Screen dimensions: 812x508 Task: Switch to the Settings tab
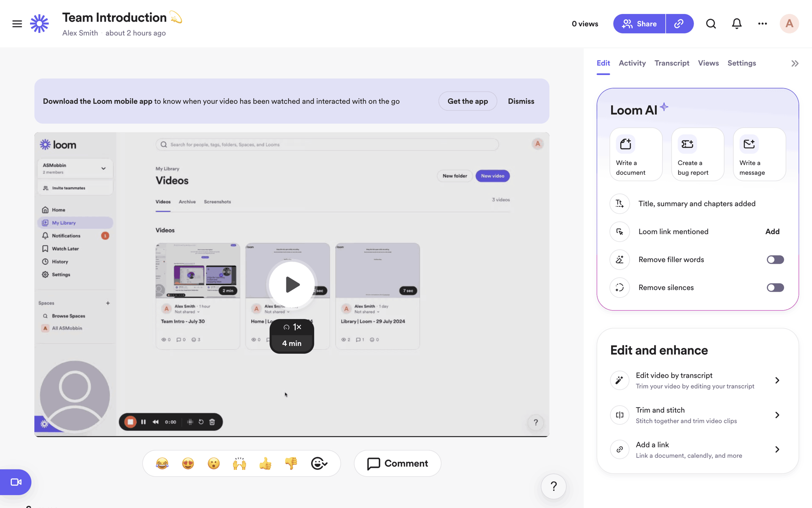pyautogui.click(x=741, y=63)
